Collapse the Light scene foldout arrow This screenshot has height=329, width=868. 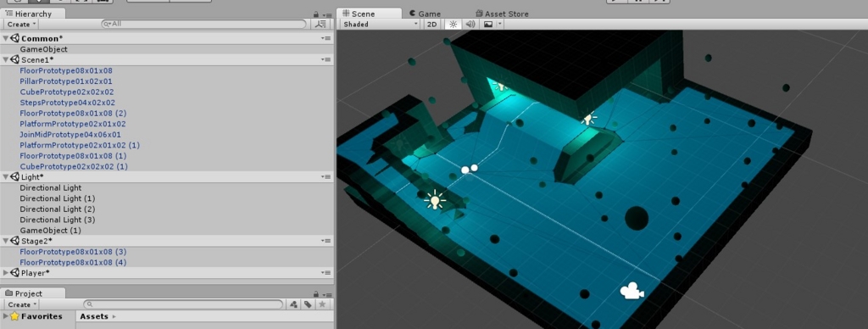(6, 176)
